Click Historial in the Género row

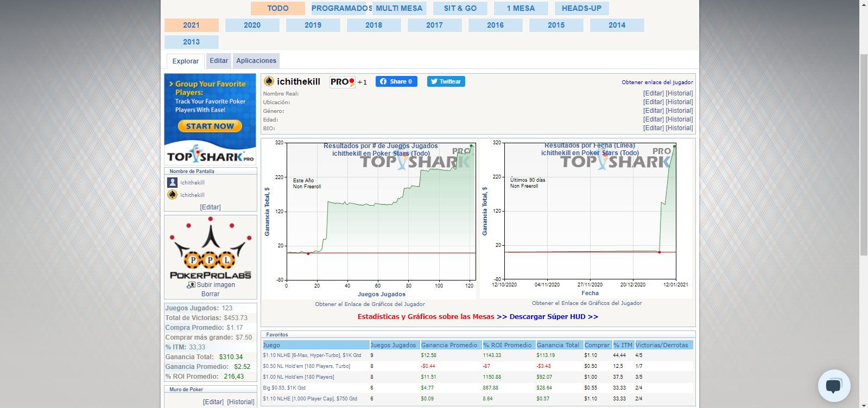click(680, 111)
